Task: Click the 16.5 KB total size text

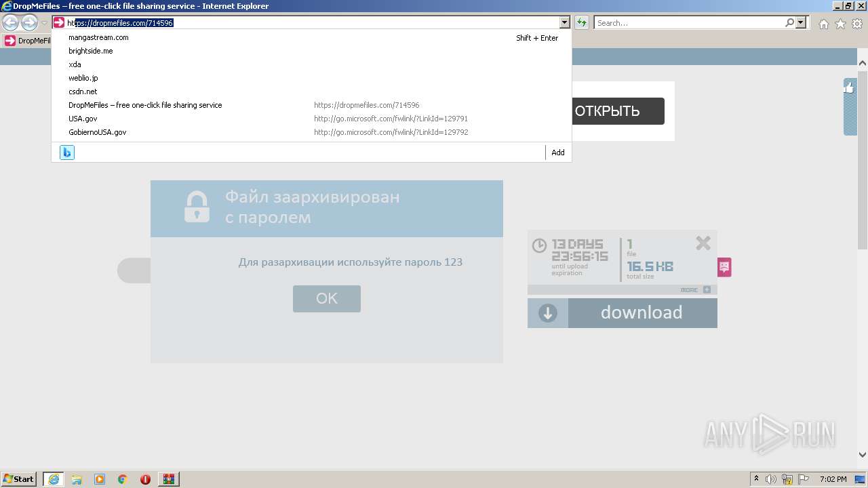Action: click(650, 266)
